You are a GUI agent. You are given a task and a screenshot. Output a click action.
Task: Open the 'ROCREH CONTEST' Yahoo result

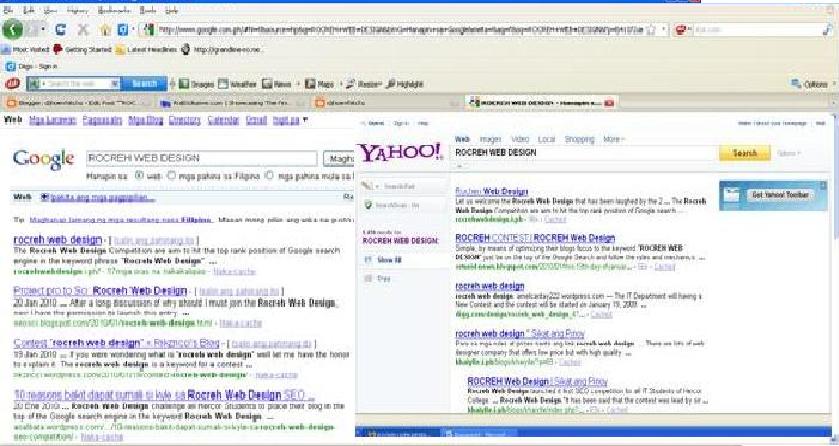pyautogui.click(x=535, y=238)
